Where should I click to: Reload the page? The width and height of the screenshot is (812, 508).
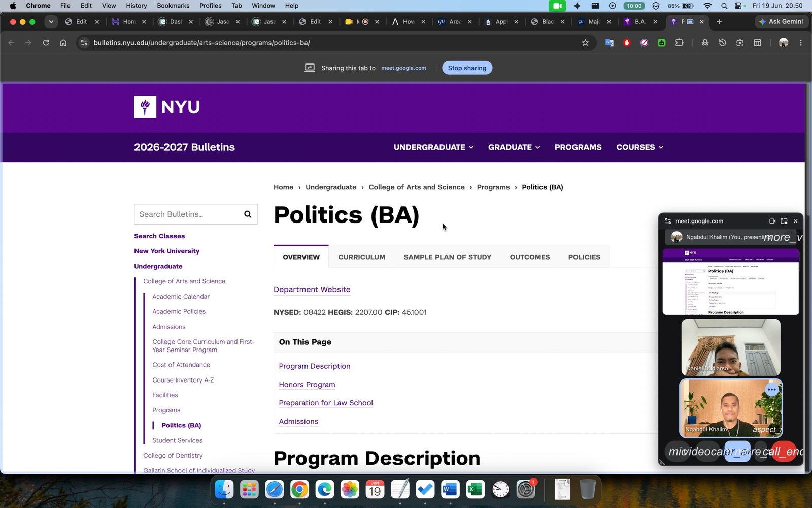pyautogui.click(x=46, y=43)
